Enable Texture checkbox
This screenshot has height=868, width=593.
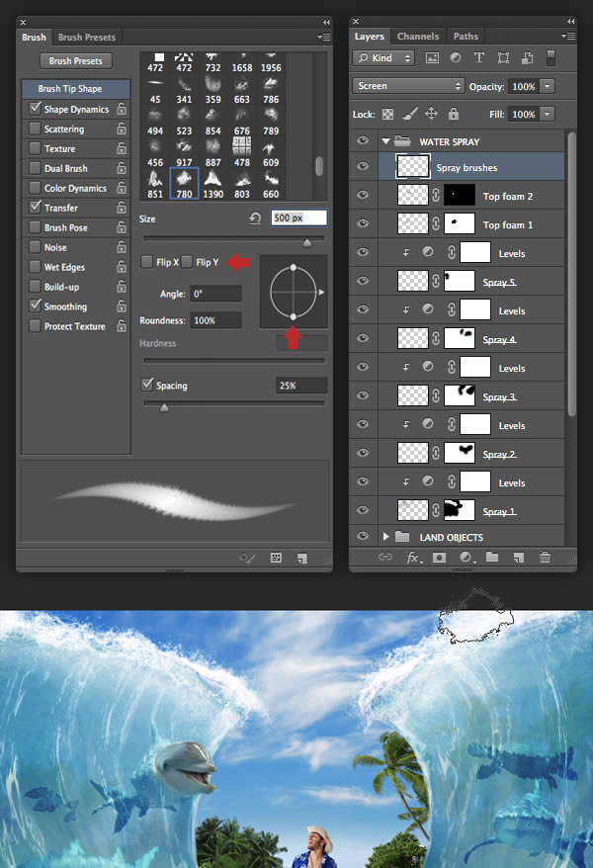tap(35, 148)
